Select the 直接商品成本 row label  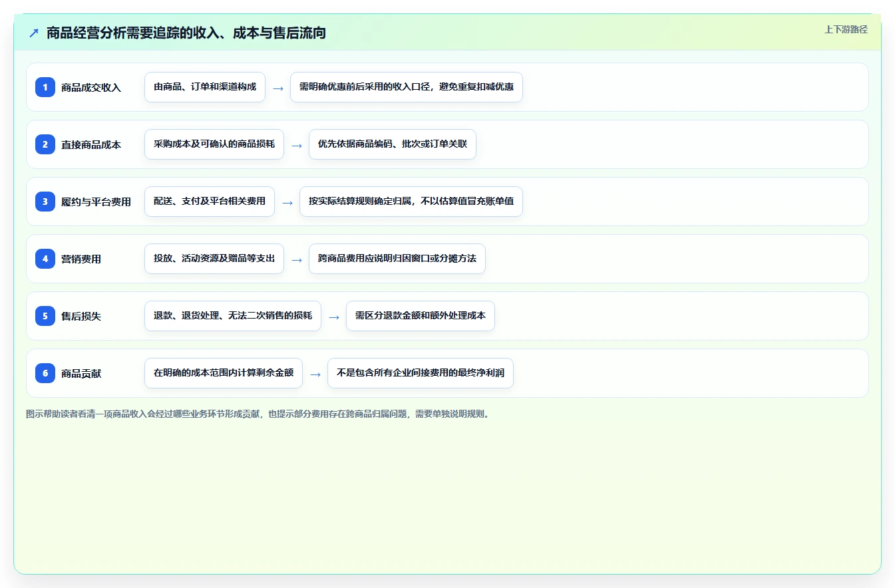tap(91, 145)
